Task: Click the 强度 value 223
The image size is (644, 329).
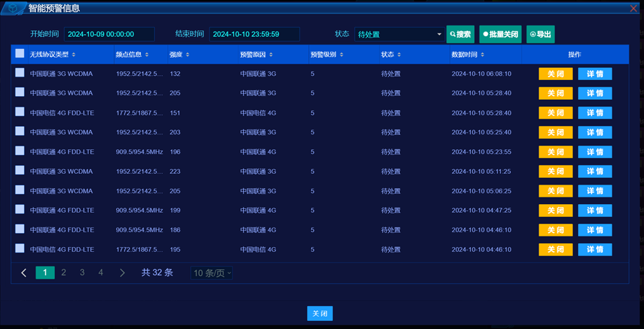Action: pos(175,171)
